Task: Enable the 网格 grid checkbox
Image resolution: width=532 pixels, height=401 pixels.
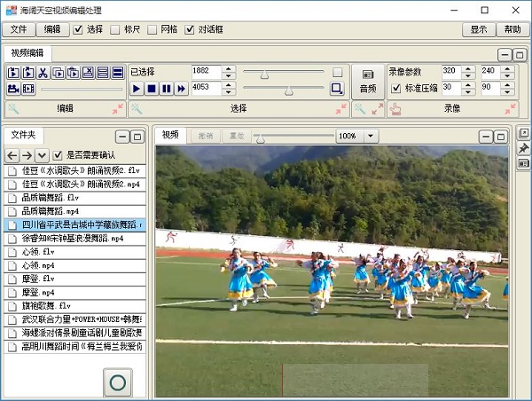Action: click(152, 29)
